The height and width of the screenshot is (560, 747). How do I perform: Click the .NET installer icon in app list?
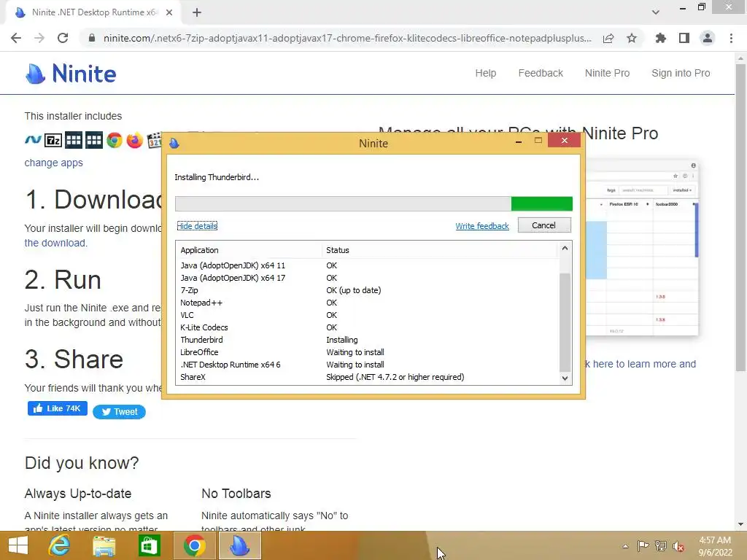pos(33,140)
